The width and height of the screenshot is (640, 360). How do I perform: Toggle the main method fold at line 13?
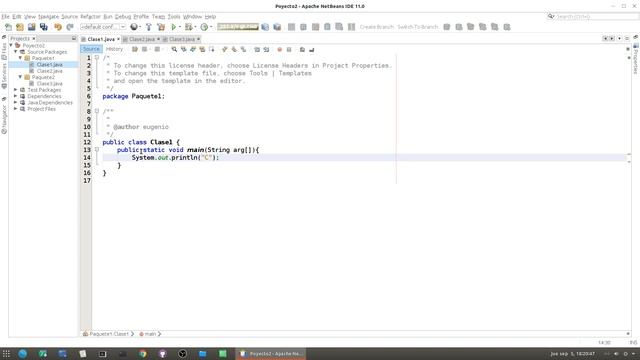(97, 150)
